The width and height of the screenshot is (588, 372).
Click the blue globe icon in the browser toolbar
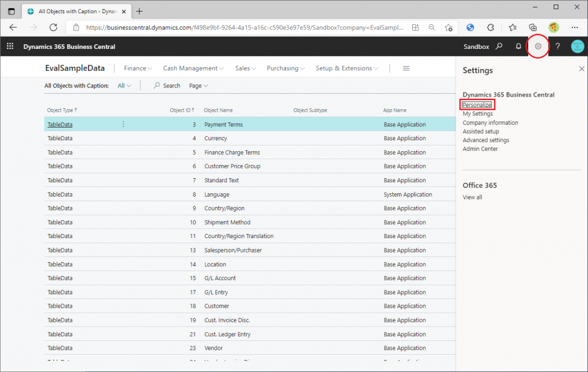[470, 28]
